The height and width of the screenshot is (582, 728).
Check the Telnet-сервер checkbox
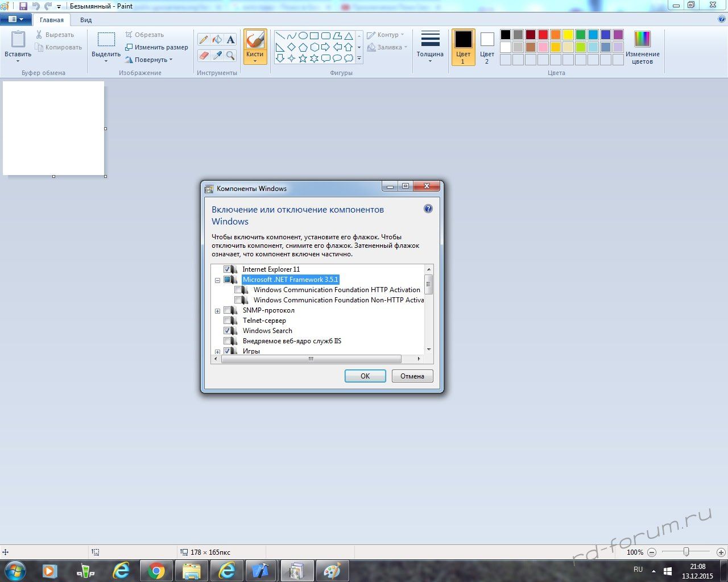[227, 320]
